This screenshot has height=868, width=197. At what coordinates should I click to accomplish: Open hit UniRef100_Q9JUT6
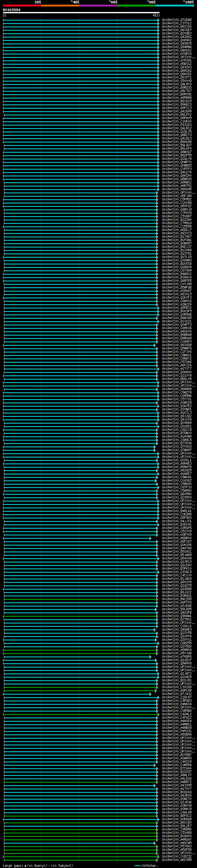point(177,419)
